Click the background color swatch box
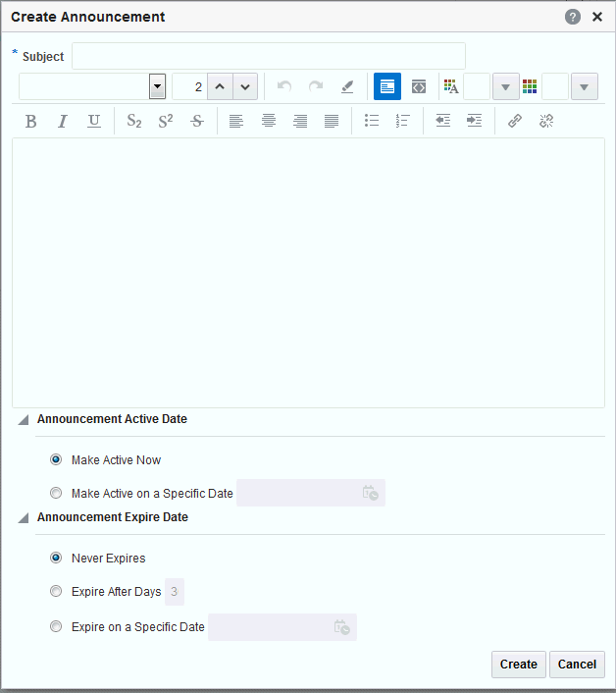Viewport: 616px width, 693px height. point(555,86)
